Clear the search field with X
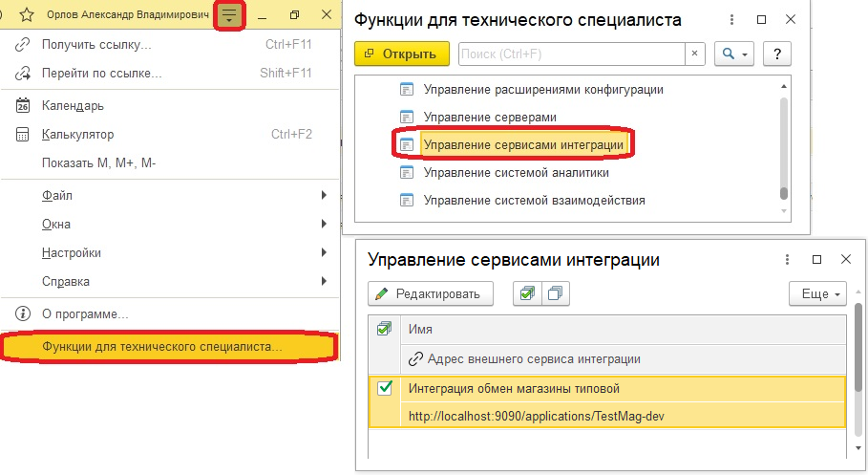Viewport: 868px width, 475px height. tap(694, 54)
